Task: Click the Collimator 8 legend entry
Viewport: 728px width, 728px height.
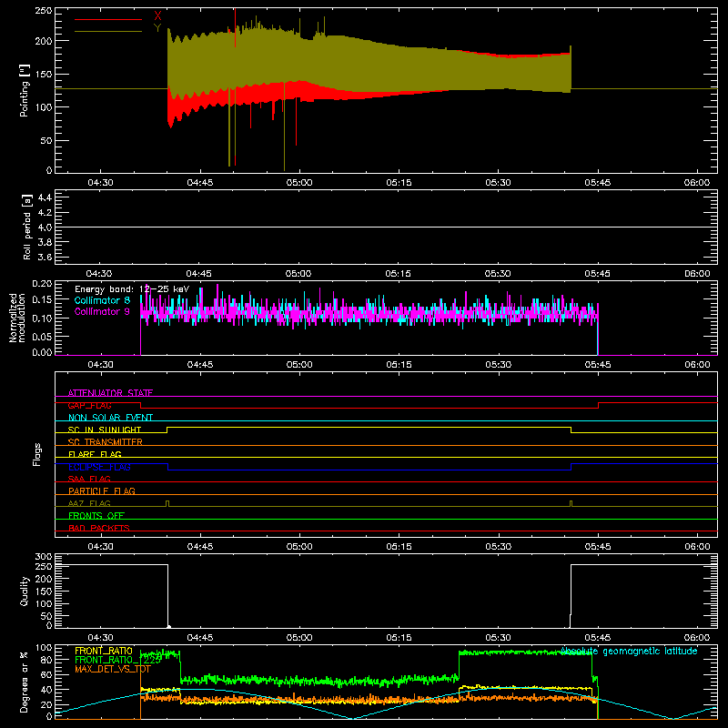Action: (102, 300)
